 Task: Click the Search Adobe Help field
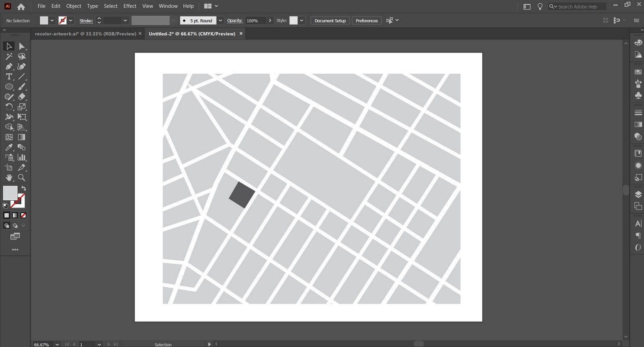click(x=577, y=6)
